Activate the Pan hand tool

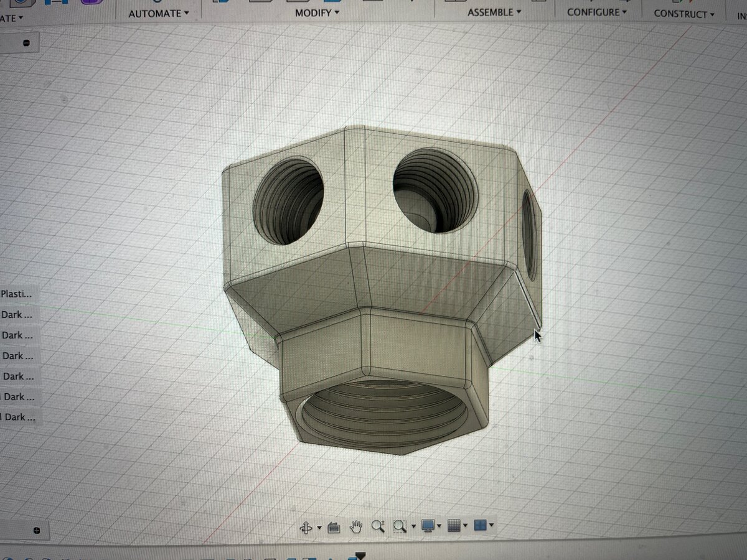[x=355, y=527]
